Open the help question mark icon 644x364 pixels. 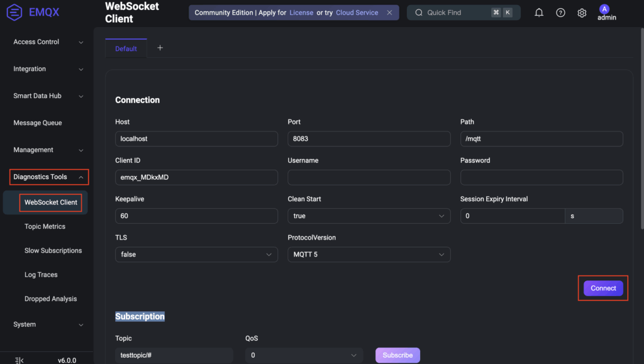click(x=560, y=13)
